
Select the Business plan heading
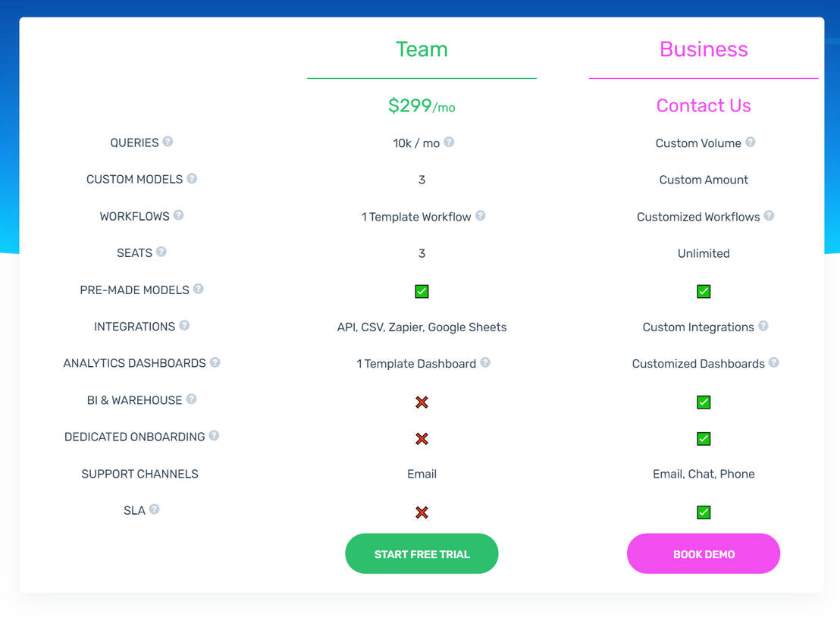[x=704, y=49]
